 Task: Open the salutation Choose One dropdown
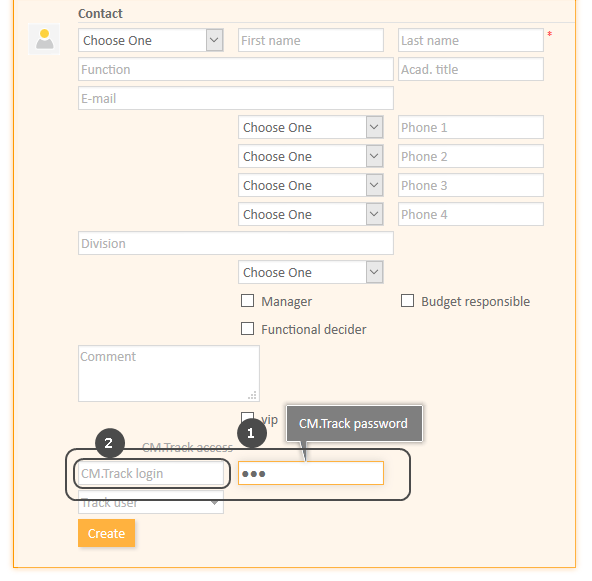click(151, 40)
